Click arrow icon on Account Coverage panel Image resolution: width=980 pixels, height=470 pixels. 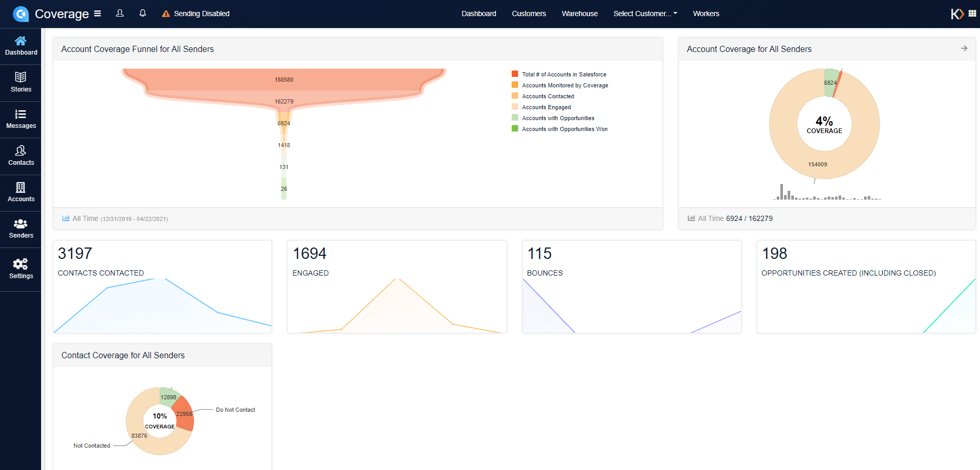coord(964,48)
